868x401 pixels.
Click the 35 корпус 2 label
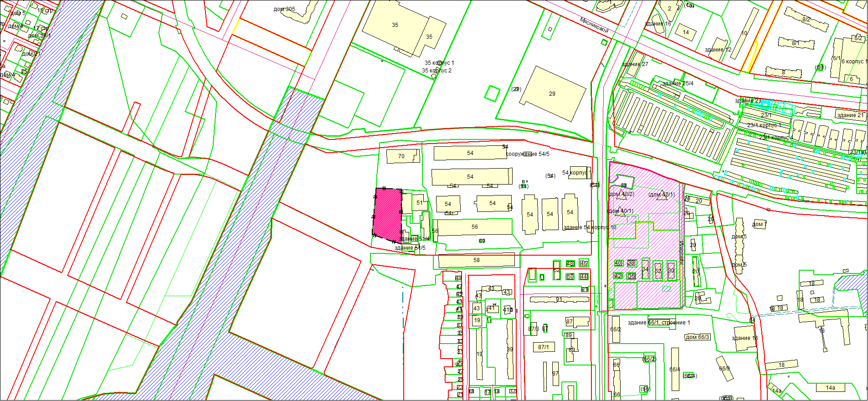[x=437, y=71]
